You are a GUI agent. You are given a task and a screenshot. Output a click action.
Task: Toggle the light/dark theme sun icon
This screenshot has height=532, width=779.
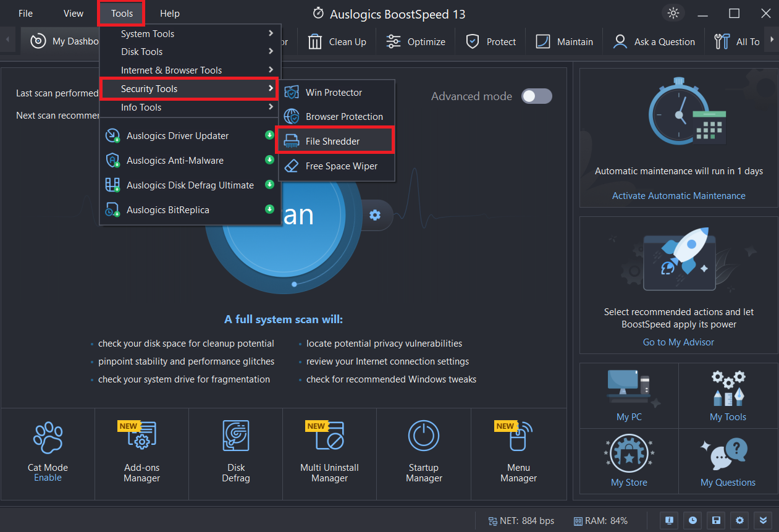pyautogui.click(x=673, y=13)
